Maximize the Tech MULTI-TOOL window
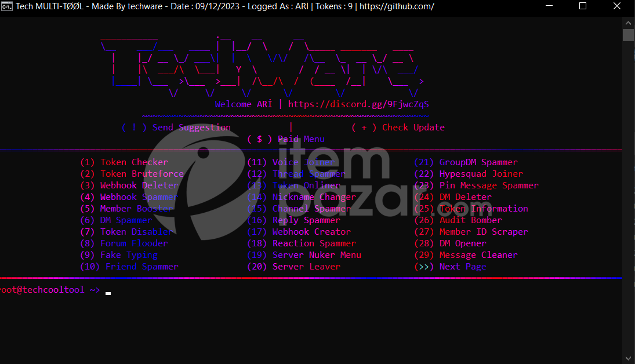Image resolution: width=635 pixels, height=364 pixels. [x=583, y=6]
